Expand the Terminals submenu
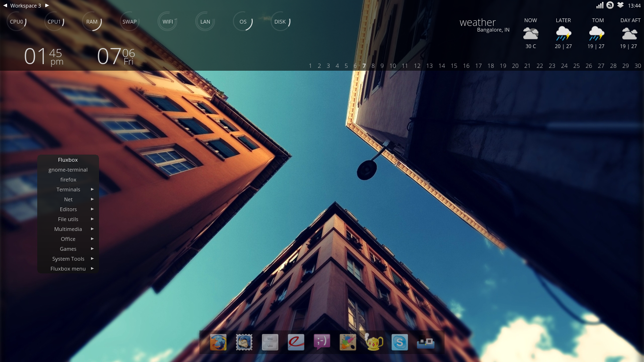Image resolution: width=644 pixels, height=362 pixels. [x=68, y=189]
